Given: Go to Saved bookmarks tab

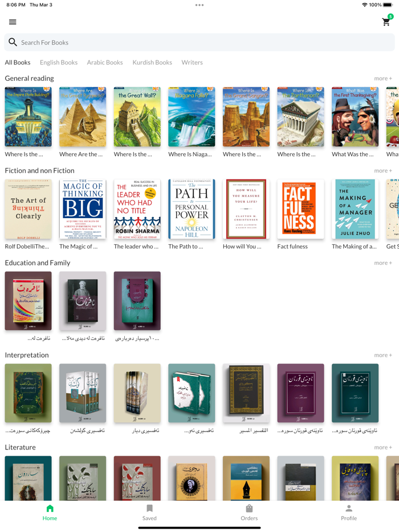Looking at the screenshot, I should 149,513.
